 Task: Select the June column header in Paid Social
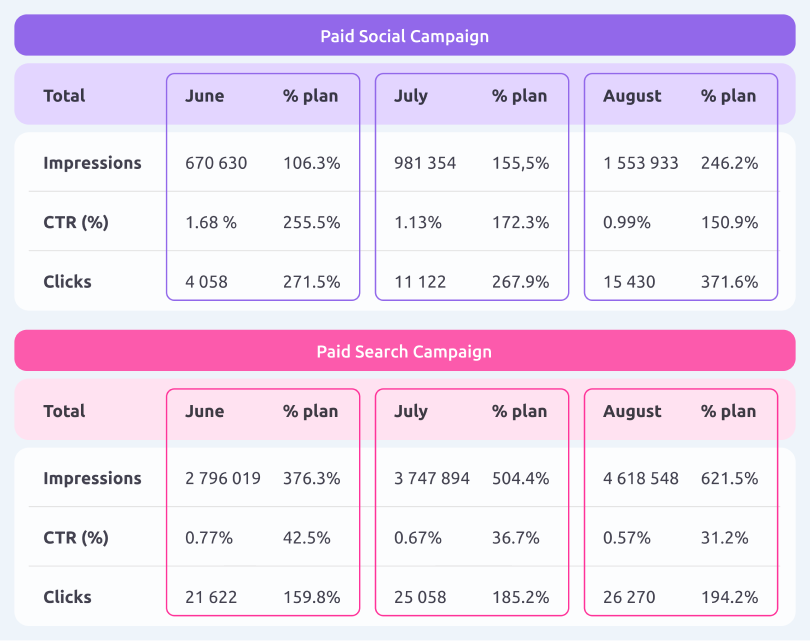pyautogui.click(x=205, y=96)
